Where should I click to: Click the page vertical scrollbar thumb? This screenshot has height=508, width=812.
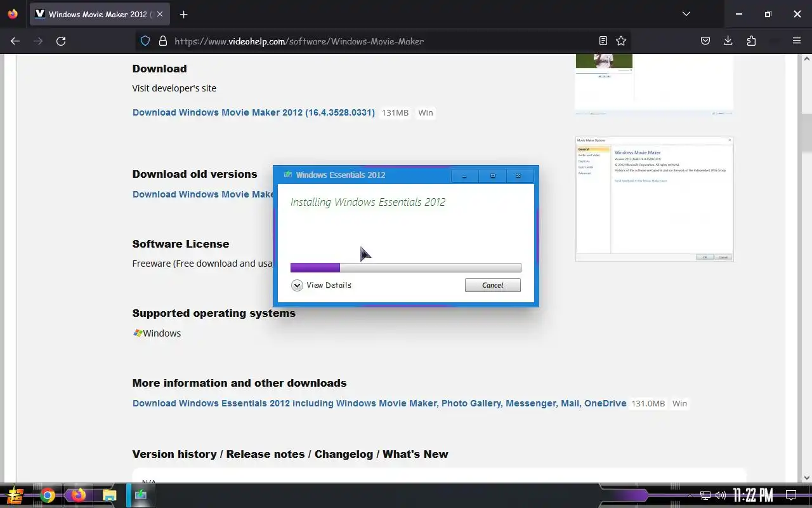807,133
